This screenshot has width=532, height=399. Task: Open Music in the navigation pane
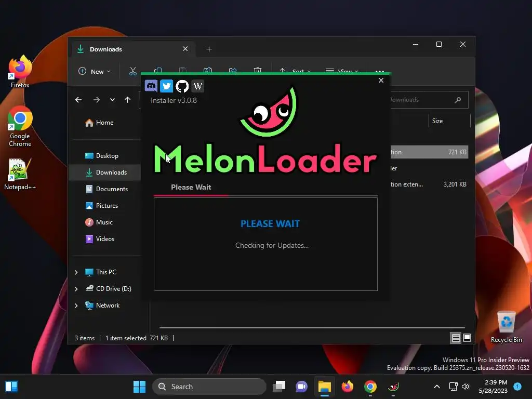pyautogui.click(x=105, y=222)
